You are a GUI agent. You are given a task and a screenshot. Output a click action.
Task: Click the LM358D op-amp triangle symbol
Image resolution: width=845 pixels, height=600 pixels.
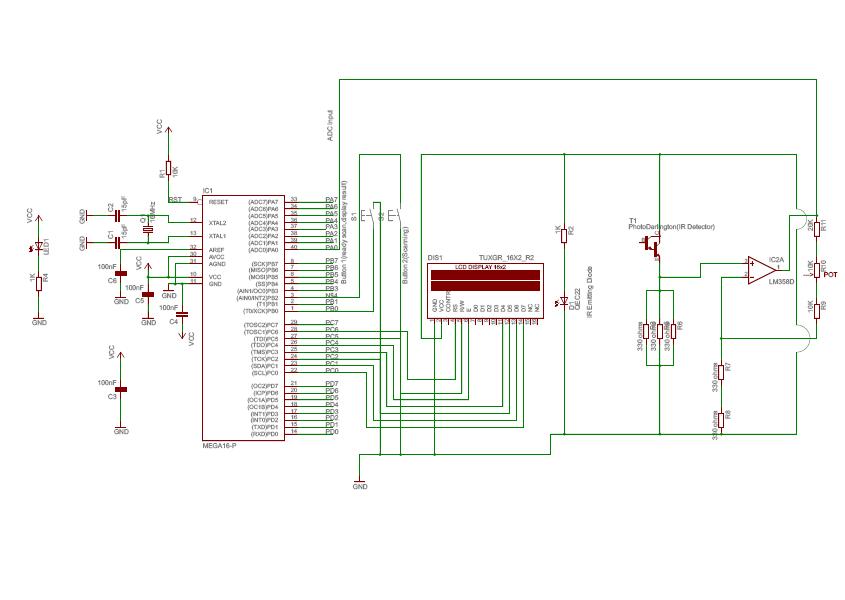tap(761, 270)
